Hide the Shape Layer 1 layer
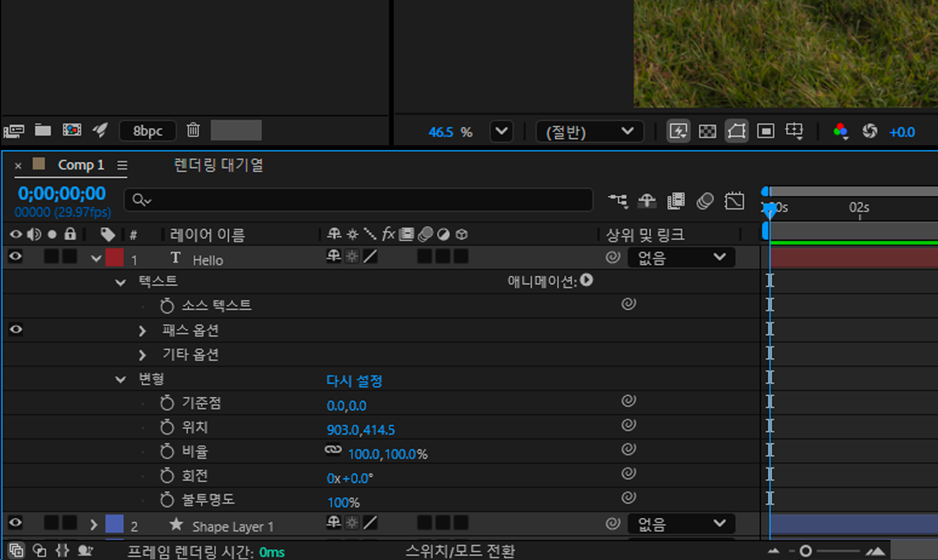 [x=15, y=523]
